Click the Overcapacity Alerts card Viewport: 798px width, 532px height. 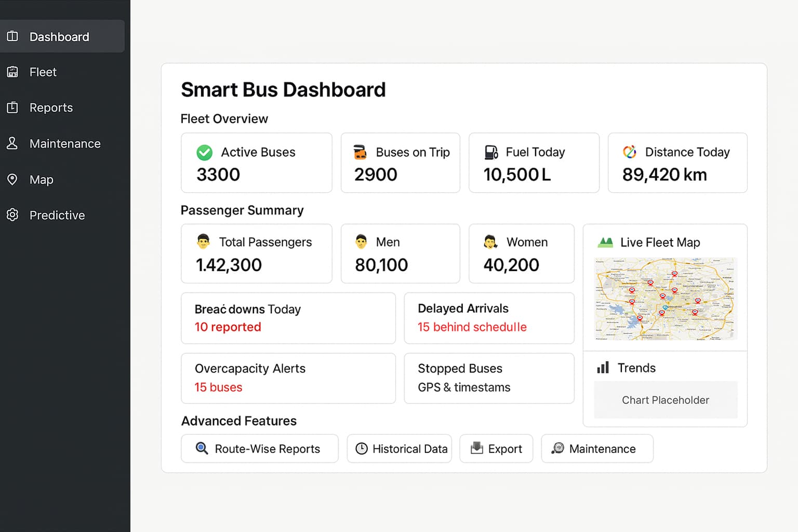coord(288,378)
